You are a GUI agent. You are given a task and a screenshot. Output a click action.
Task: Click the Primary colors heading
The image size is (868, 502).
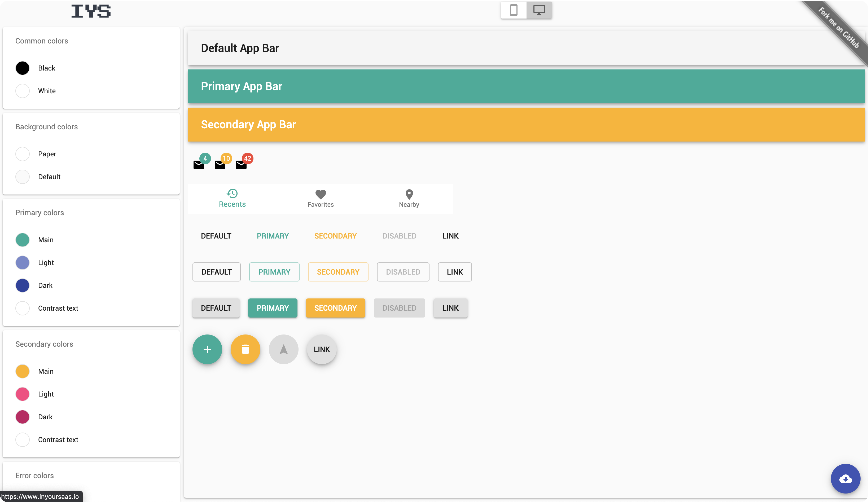(x=40, y=213)
